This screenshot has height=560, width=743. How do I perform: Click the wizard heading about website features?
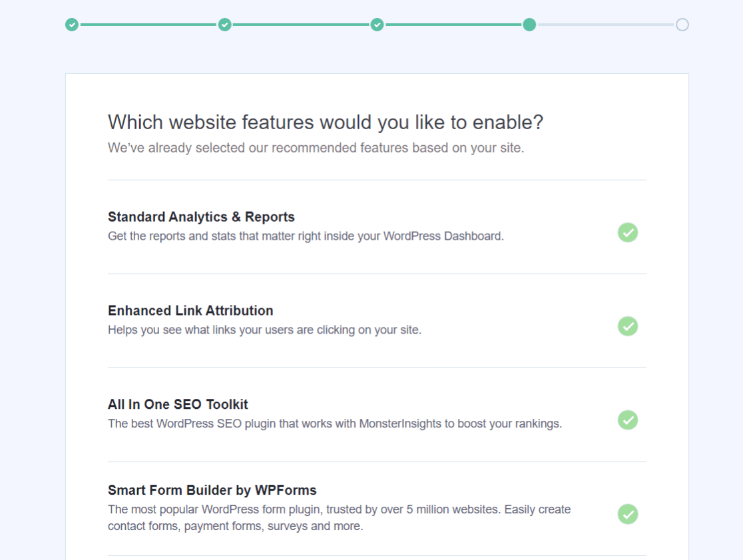[x=326, y=123]
